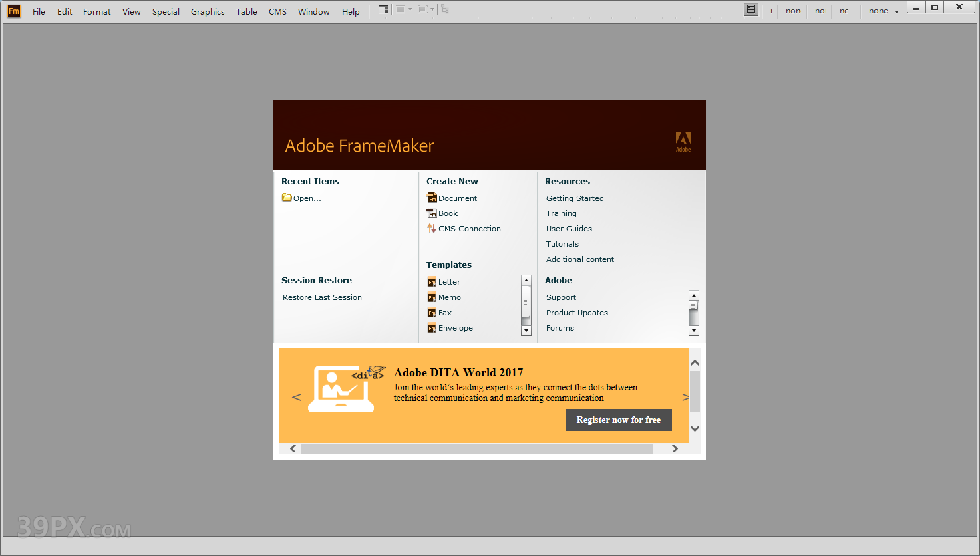Open the Graphics menu
This screenshot has height=556, width=980.
coord(208,11)
